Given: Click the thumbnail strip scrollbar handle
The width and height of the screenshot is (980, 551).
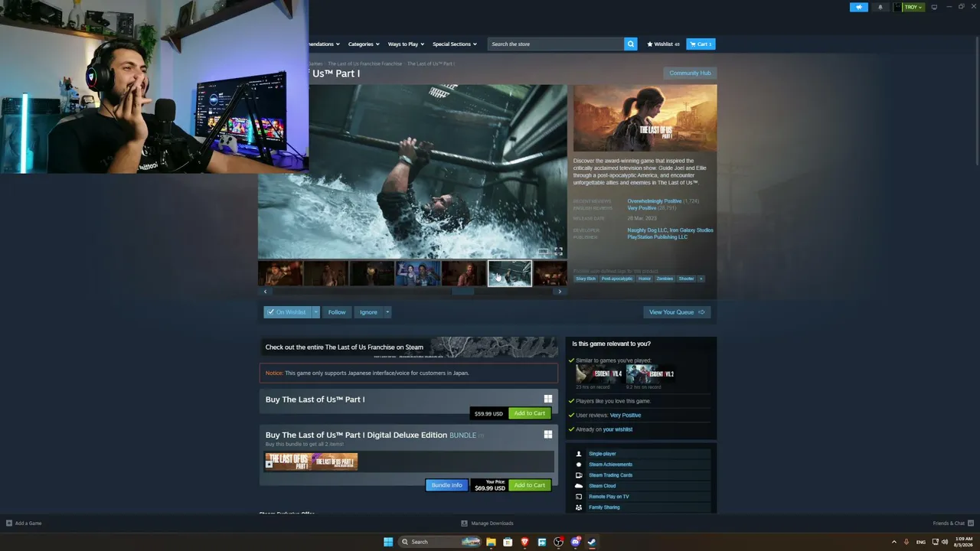Looking at the screenshot, I should [462, 292].
